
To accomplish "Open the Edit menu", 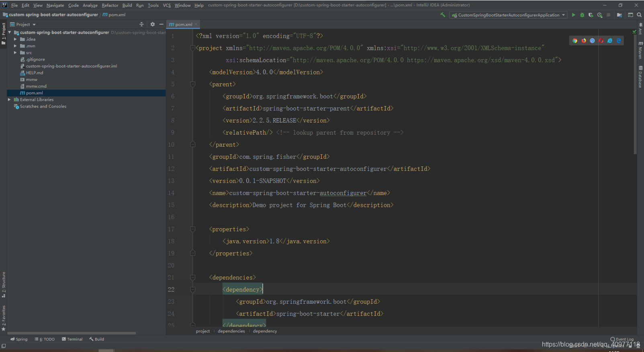I will (25, 5).
